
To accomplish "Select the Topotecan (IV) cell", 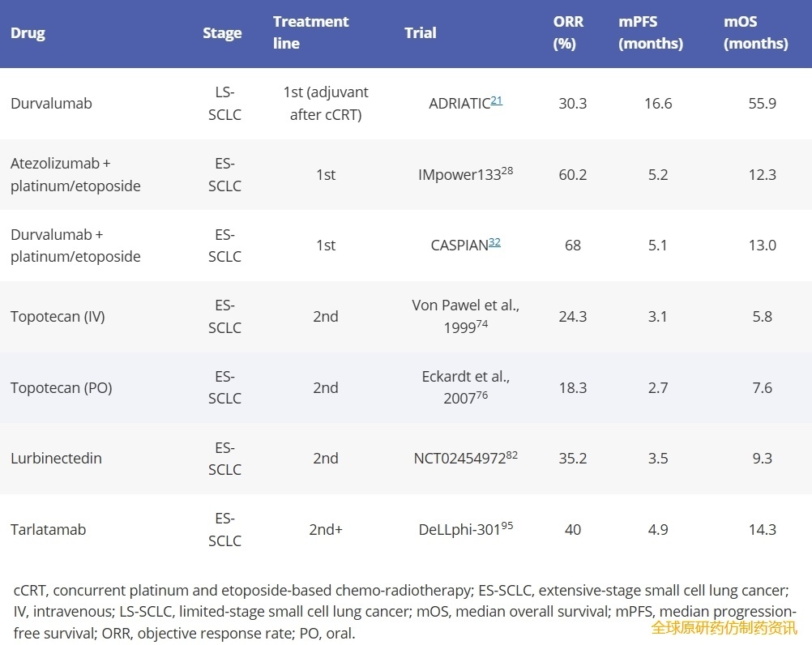I will coord(58,317).
